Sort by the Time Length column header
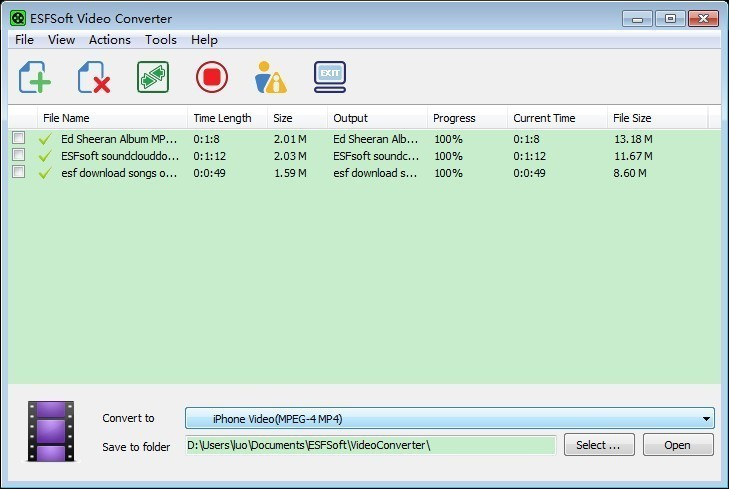 coord(227,118)
